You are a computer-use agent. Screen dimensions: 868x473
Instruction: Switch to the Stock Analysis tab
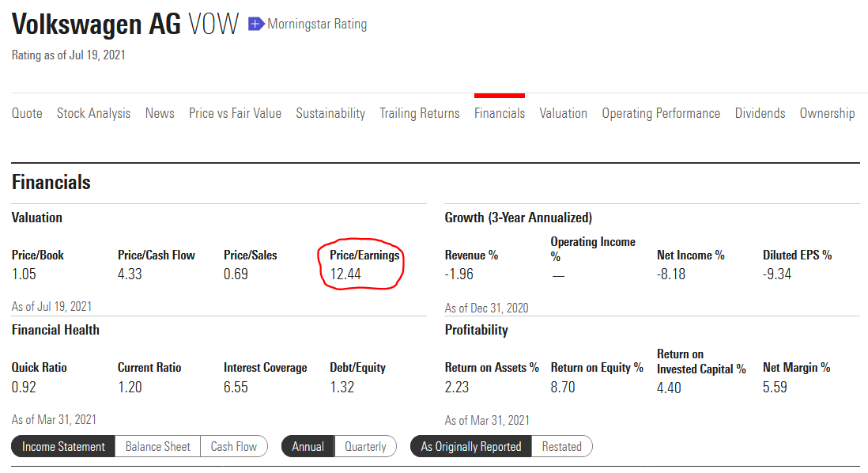[x=93, y=113]
